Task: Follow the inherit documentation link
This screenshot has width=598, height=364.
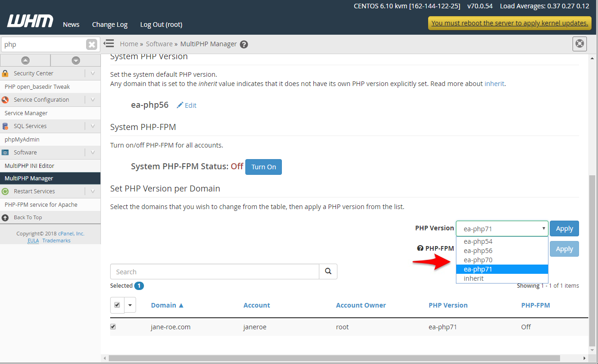Action: 494,84
